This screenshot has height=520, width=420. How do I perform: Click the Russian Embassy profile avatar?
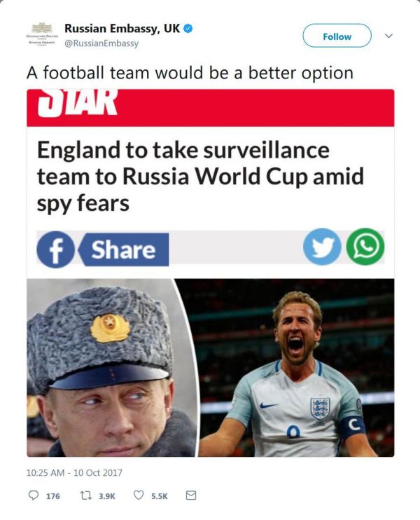click(42, 35)
